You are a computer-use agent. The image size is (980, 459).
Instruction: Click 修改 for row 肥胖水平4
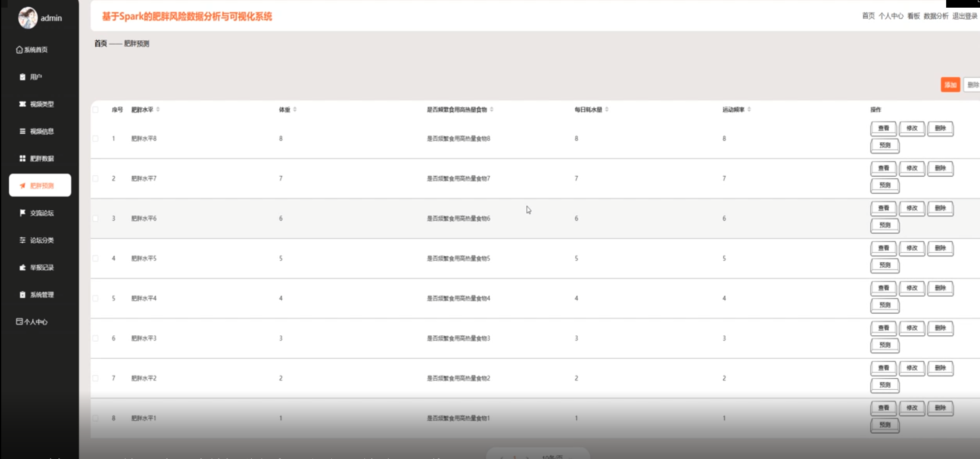912,288
